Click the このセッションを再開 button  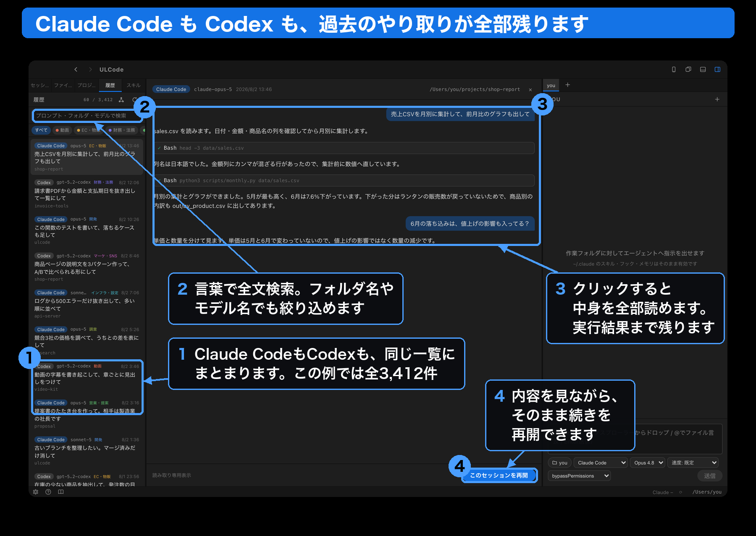point(499,475)
